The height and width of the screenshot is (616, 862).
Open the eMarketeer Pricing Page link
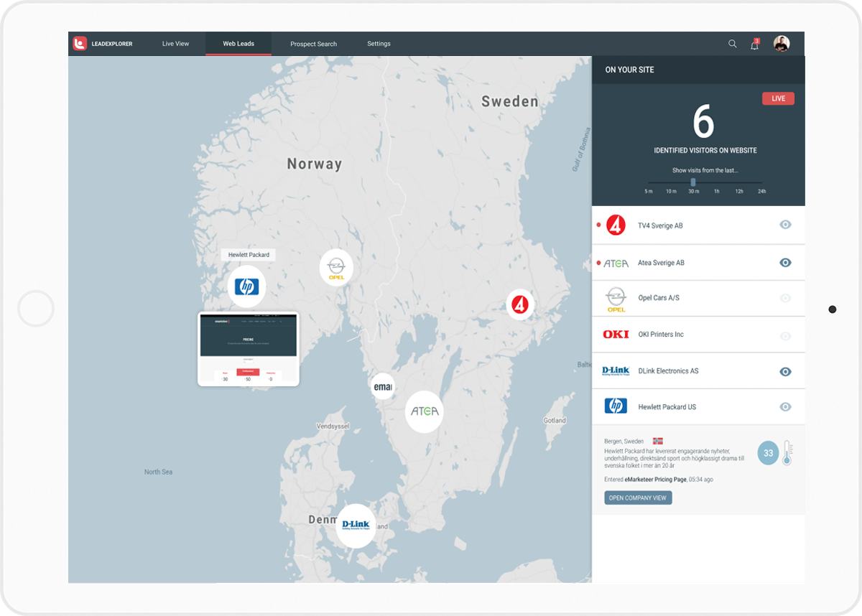coord(655,479)
